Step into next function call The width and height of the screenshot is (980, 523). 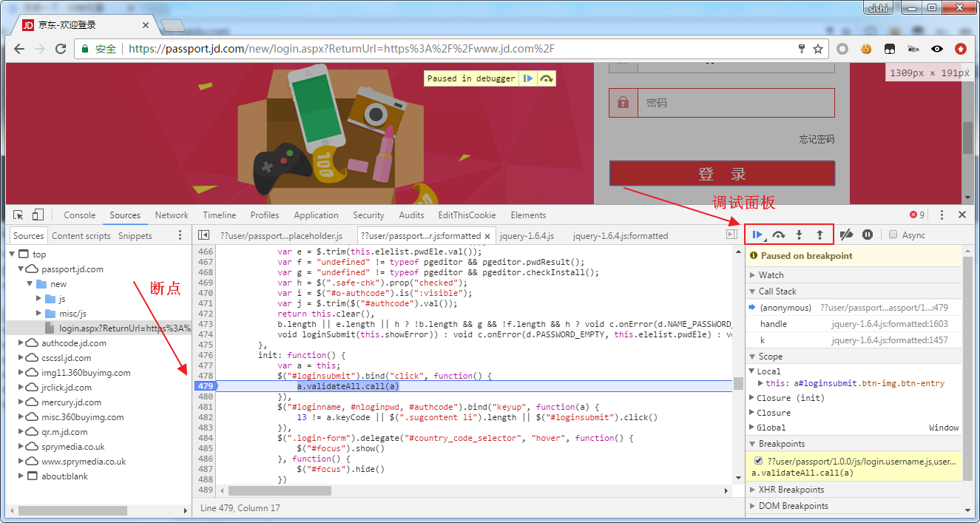click(x=799, y=234)
